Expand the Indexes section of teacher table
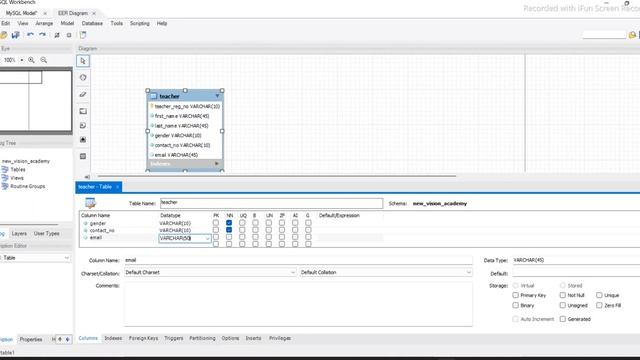 [217, 164]
